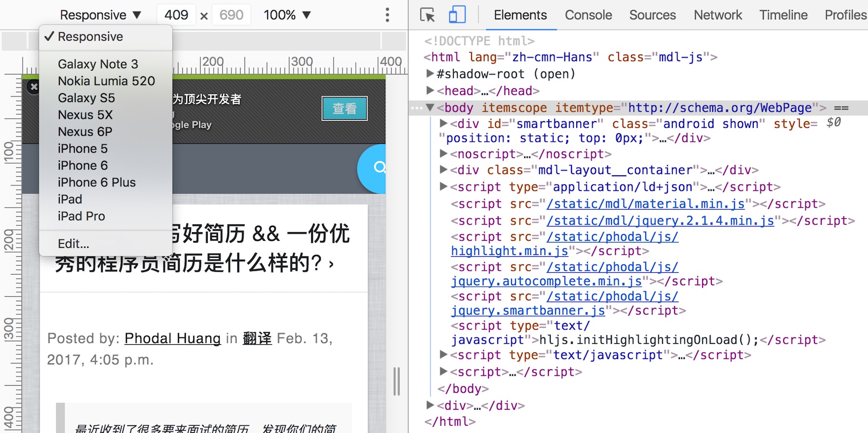Screen dimensions: 868x433
Task: Expand the noscript node
Action: (x=444, y=154)
